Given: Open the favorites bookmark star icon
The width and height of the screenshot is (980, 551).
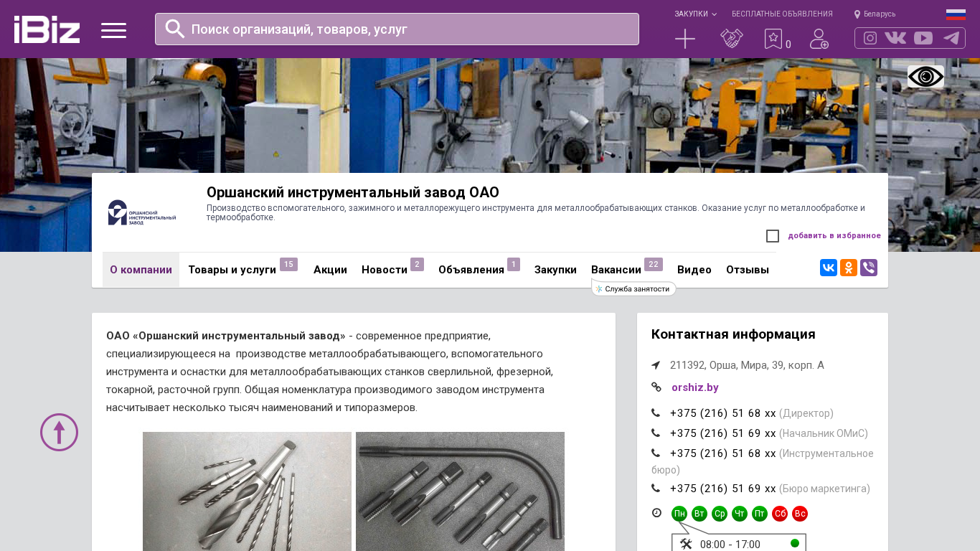Looking at the screenshot, I should tap(773, 39).
